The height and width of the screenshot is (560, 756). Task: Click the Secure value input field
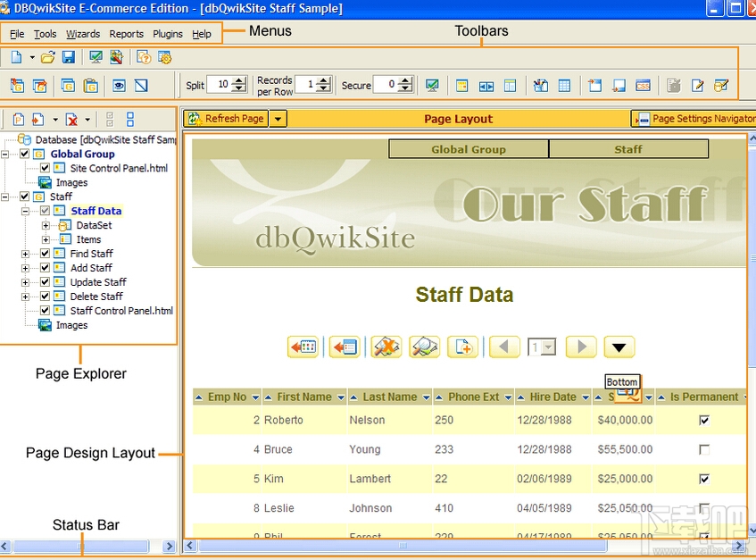tap(386, 85)
